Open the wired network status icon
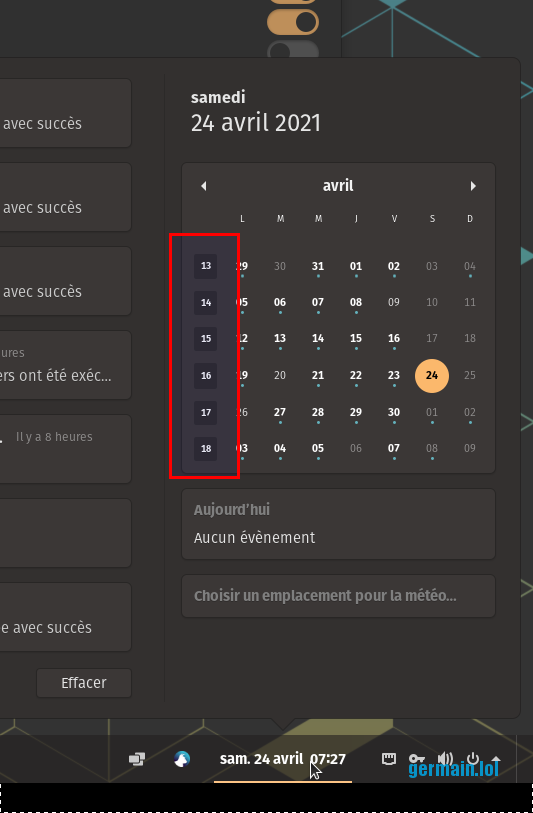 (x=389, y=759)
